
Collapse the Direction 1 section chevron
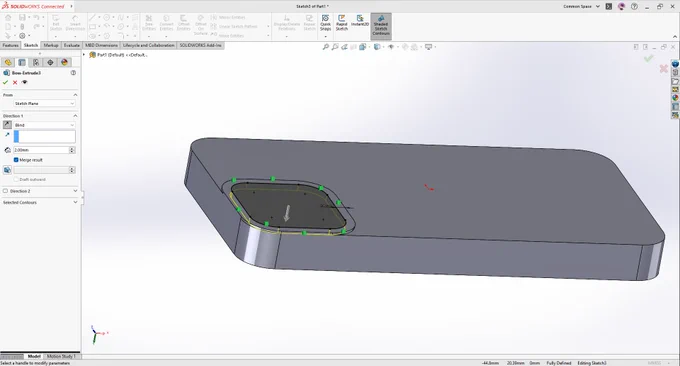tap(75, 116)
